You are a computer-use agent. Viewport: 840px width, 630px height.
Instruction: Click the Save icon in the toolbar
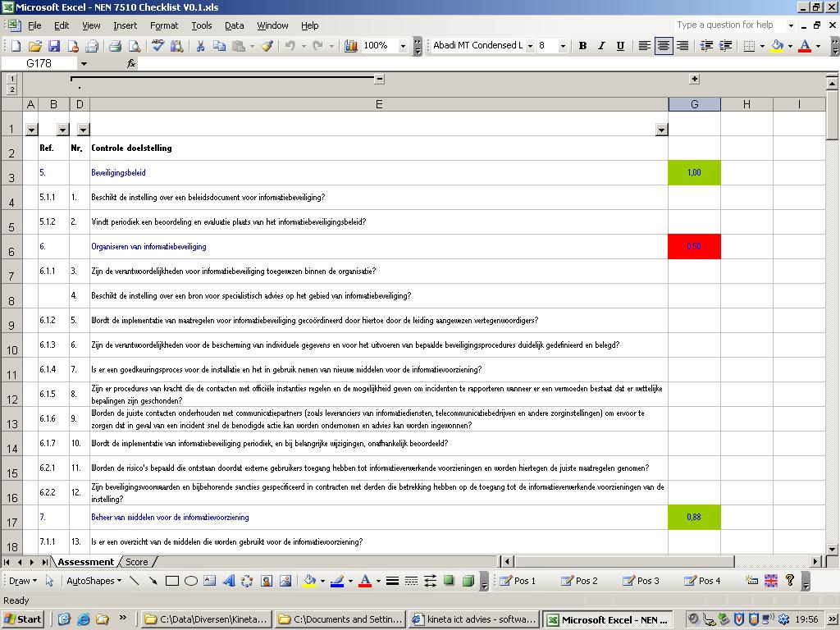coord(54,46)
